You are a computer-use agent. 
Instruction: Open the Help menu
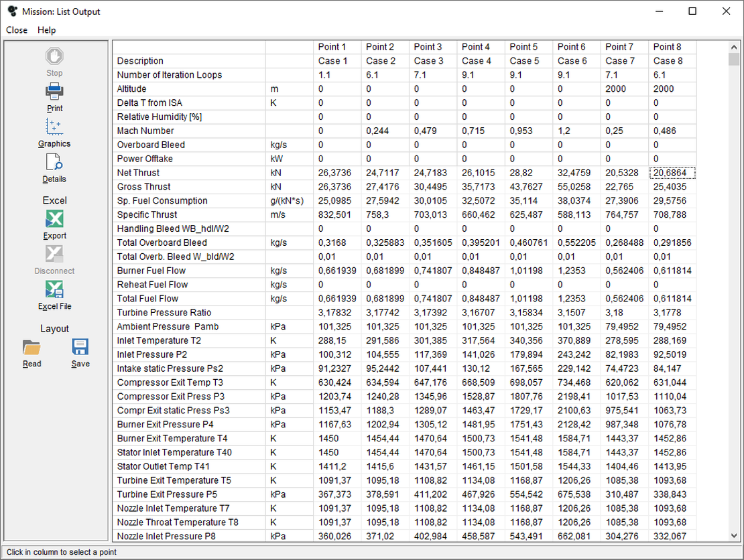point(47,30)
